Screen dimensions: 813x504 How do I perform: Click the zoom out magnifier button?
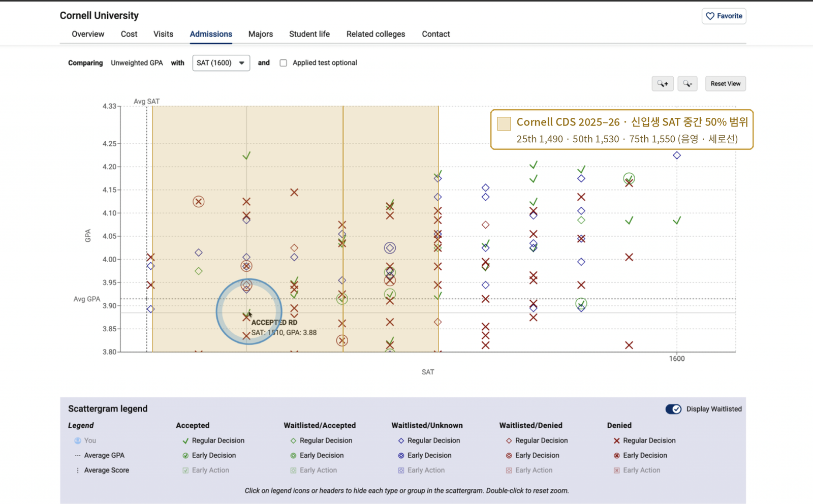[687, 84]
